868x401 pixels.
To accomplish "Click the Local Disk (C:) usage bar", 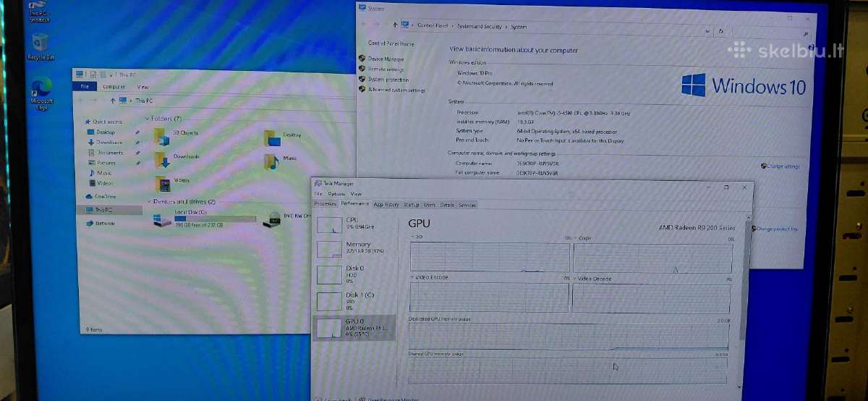I will 215,218.
